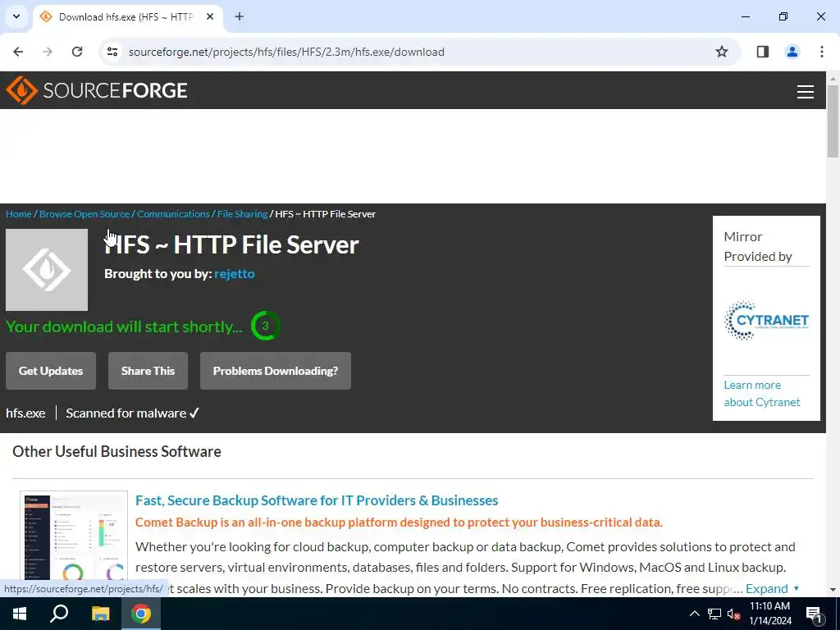
Task: Click the network icon in system tray
Action: pyautogui.click(x=714, y=614)
